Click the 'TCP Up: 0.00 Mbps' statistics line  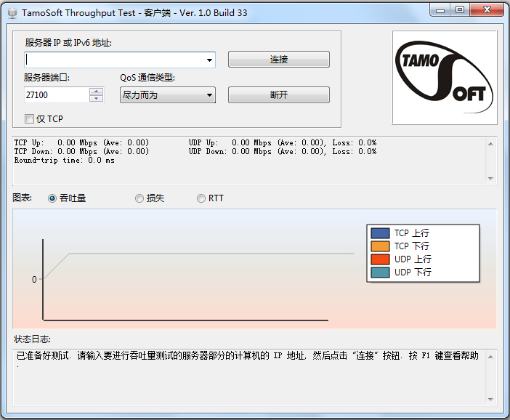point(81,143)
